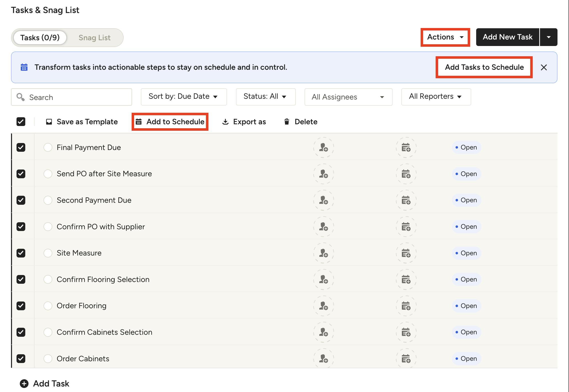Click assign-user icon for Final Payment Due
569x392 pixels.
[324, 147]
